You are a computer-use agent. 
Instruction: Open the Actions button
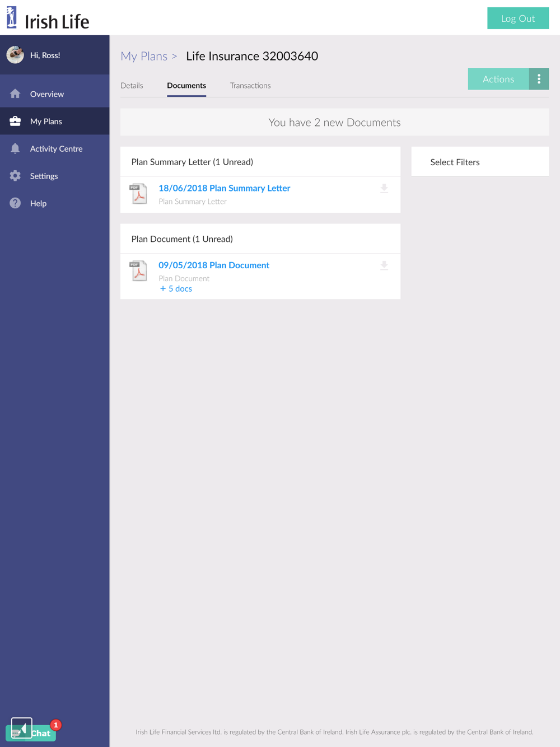(498, 79)
